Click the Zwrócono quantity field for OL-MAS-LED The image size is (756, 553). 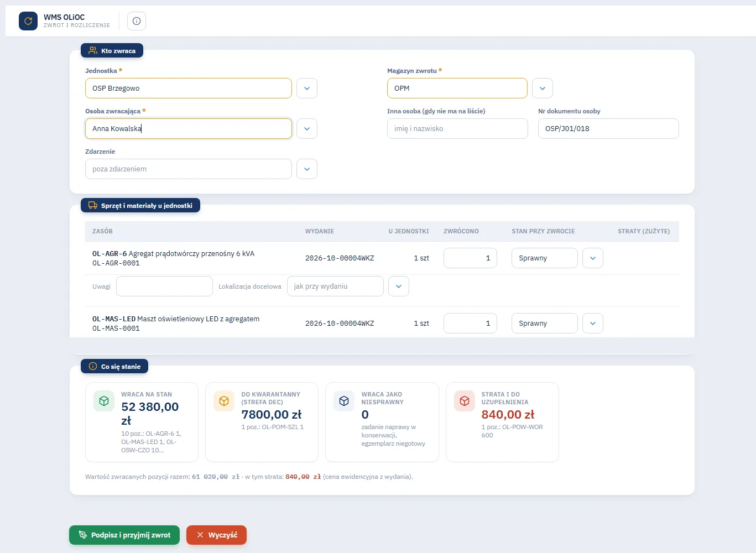pyautogui.click(x=470, y=323)
